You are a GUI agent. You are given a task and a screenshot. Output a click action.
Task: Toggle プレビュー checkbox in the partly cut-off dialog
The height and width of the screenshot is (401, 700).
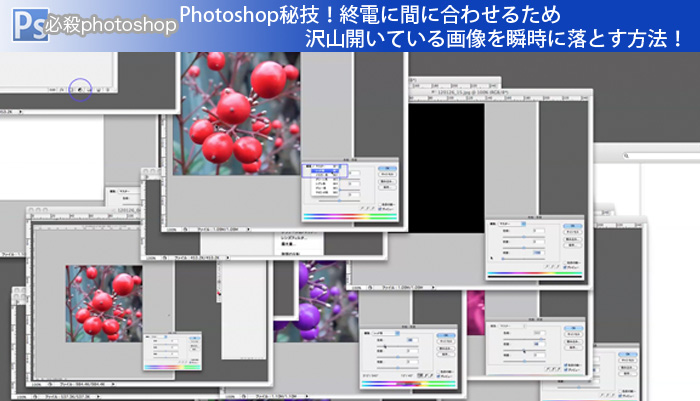620,396
